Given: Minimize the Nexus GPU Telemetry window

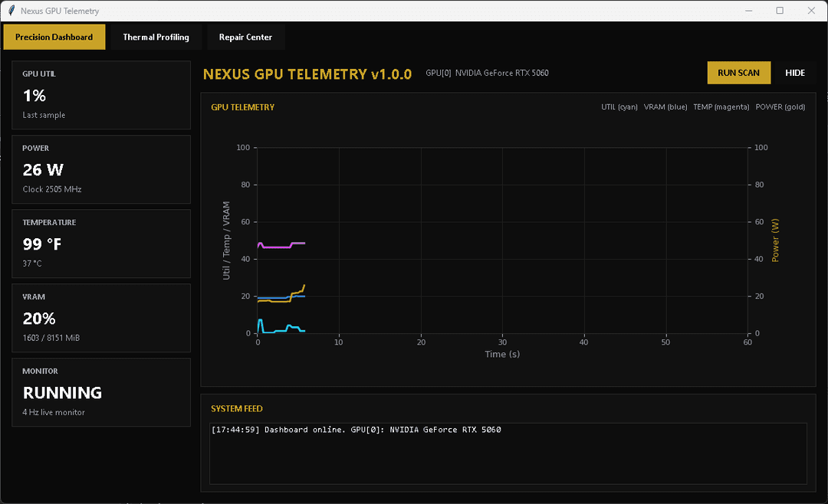Looking at the screenshot, I should click(x=748, y=11).
